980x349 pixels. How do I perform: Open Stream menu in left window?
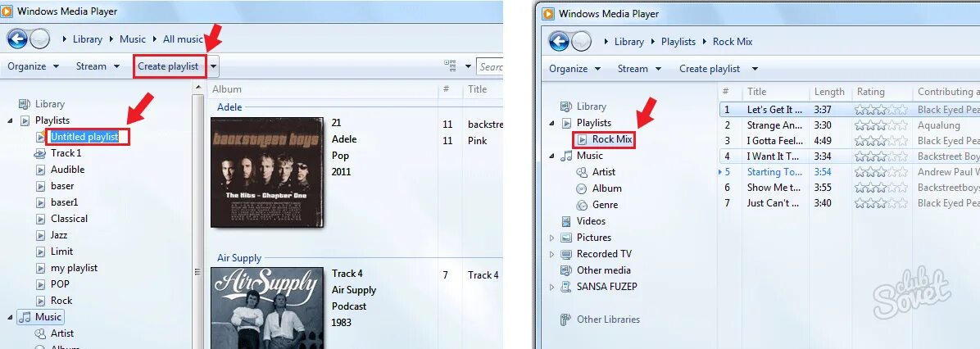click(98, 66)
